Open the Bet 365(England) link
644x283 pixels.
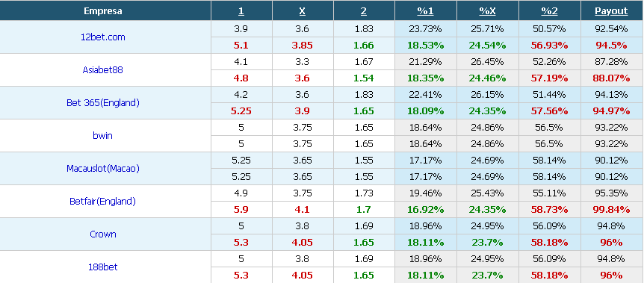pyautogui.click(x=102, y=103)
